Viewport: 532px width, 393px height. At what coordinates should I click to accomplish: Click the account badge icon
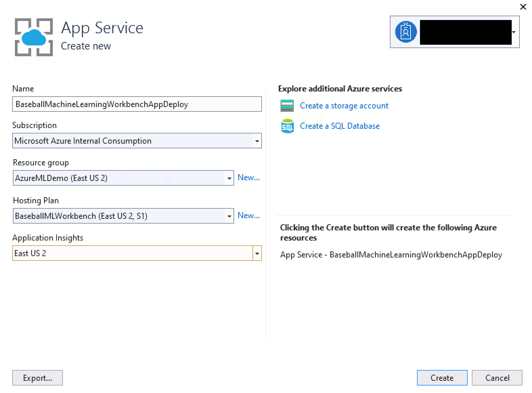405,32
